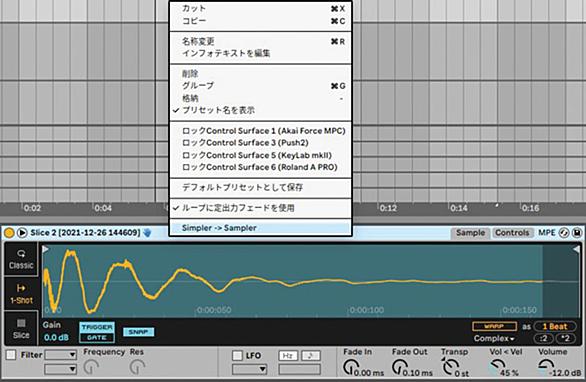The image size is (586, 382).
Task: Click the sample start marker triangle
Action: click(x=45, y=249)
